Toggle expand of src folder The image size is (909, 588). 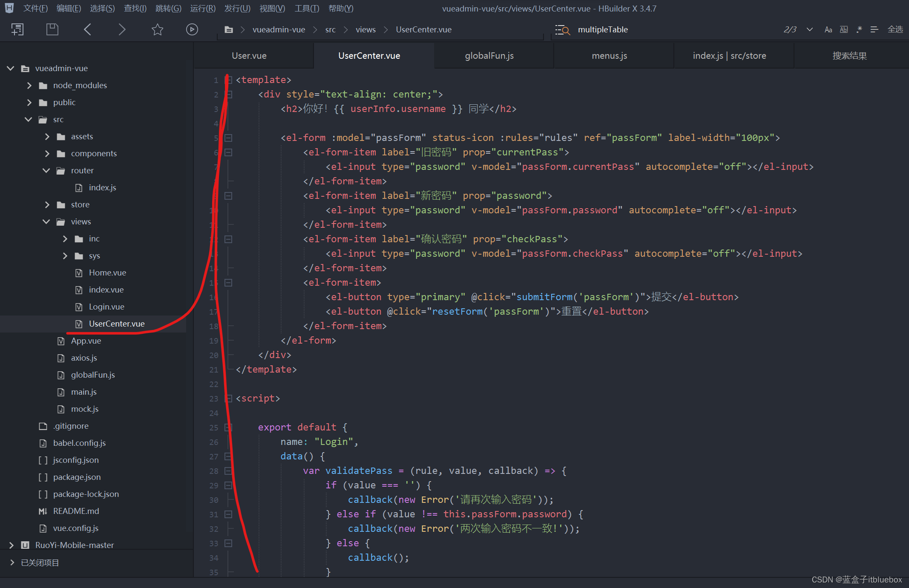pyautogui.click(x=27, y=119)
